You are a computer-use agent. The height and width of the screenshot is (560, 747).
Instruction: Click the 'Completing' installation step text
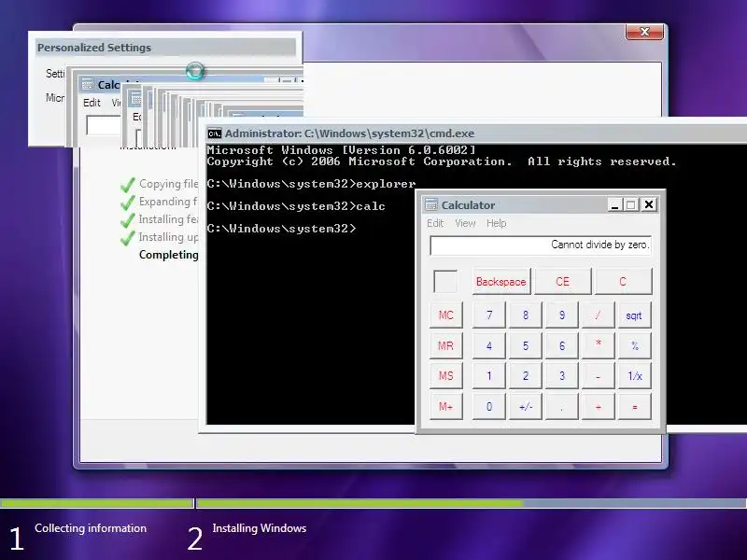tap(169, 255)
